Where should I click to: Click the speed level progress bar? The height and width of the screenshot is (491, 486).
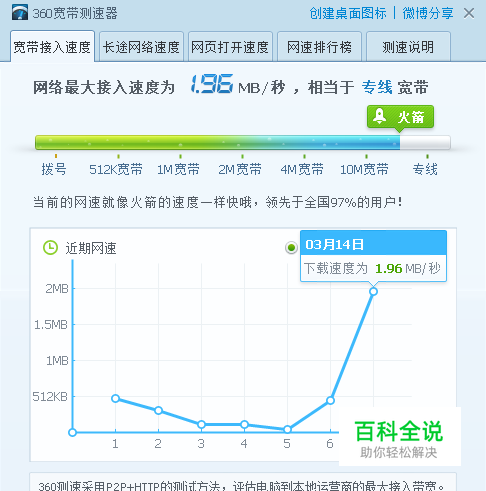pos(243,143)
